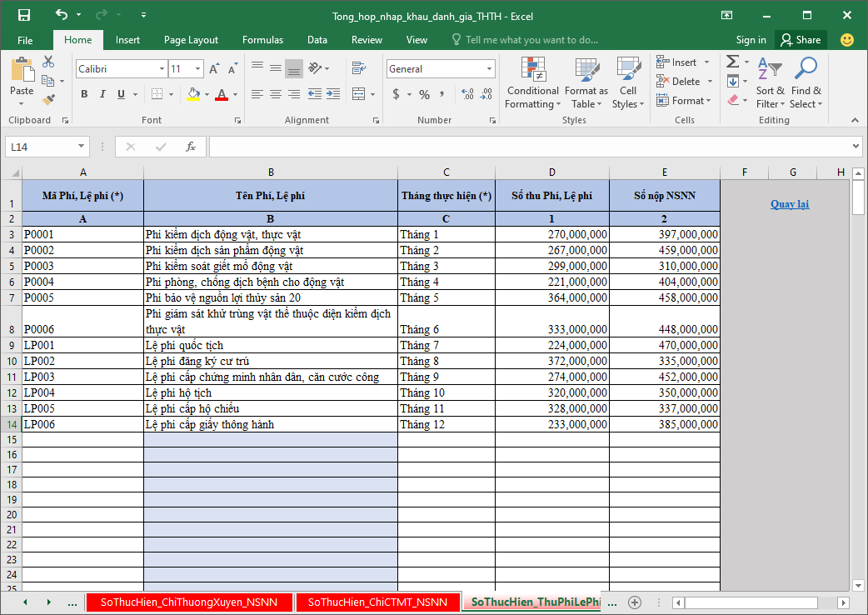Enable center horizontal alignment
The image size is (868, 615).
[276, 94]
